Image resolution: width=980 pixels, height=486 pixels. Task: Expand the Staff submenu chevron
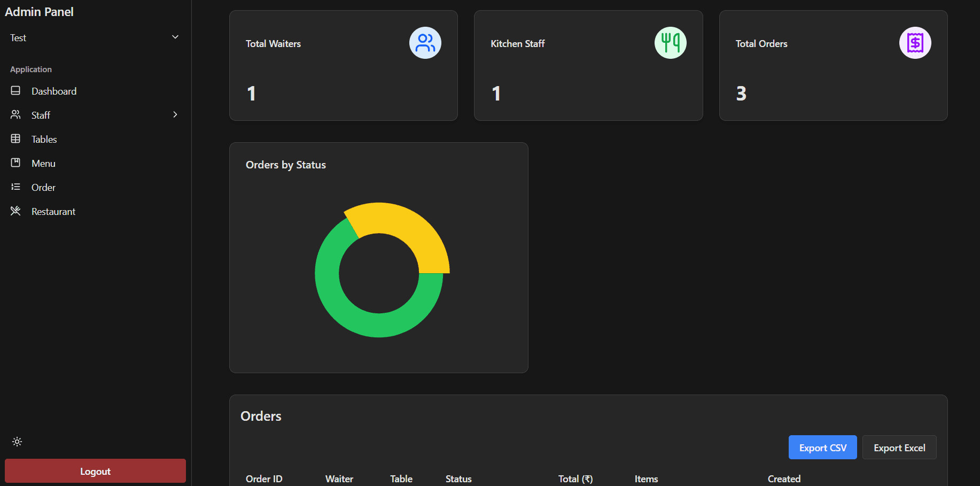[175, 115]
